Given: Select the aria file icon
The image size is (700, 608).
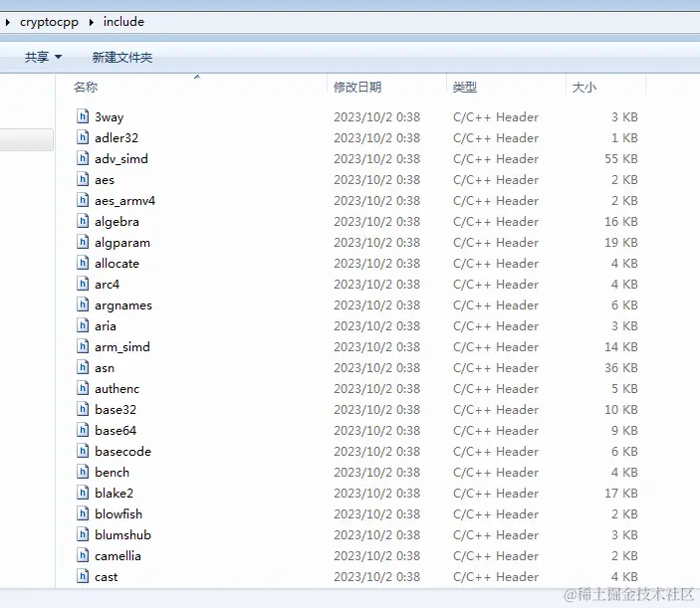Looking at the screenshot, I should [83, 325].
